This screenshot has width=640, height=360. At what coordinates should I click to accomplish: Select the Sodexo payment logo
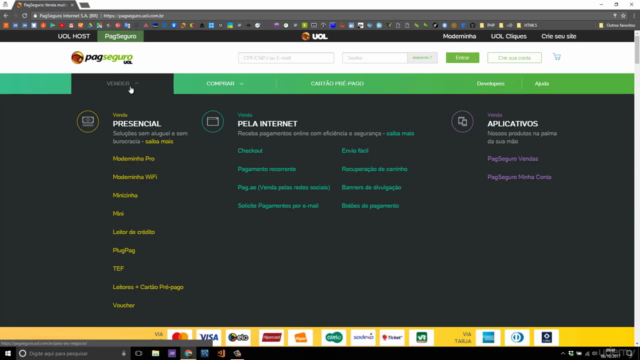pyautogui.click(x=363, y=337)
